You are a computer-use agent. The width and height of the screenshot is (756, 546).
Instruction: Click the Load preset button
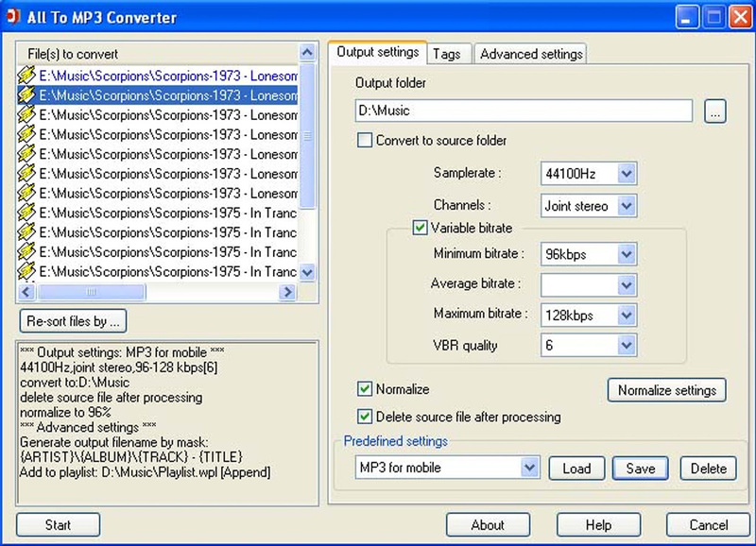[x=576, y=469]
